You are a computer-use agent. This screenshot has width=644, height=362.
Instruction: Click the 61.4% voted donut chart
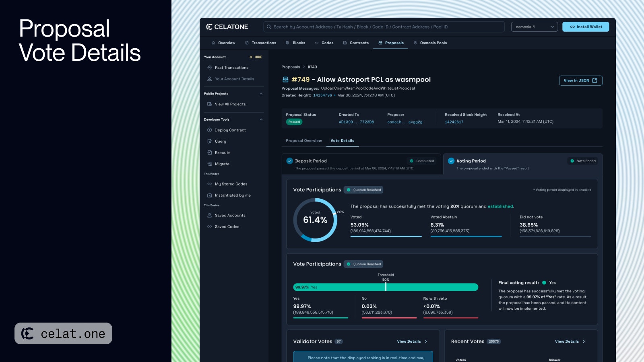pyautogui.click(x=315, y=220)
